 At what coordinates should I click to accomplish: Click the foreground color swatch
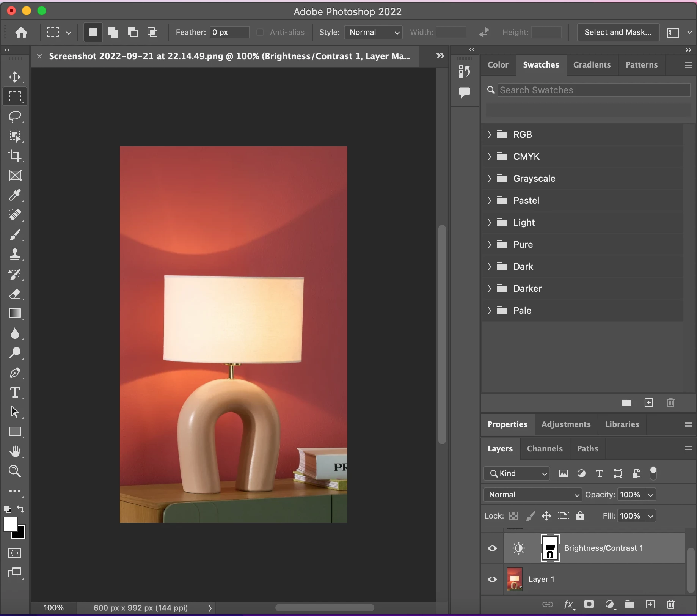[x=10, y=524]
